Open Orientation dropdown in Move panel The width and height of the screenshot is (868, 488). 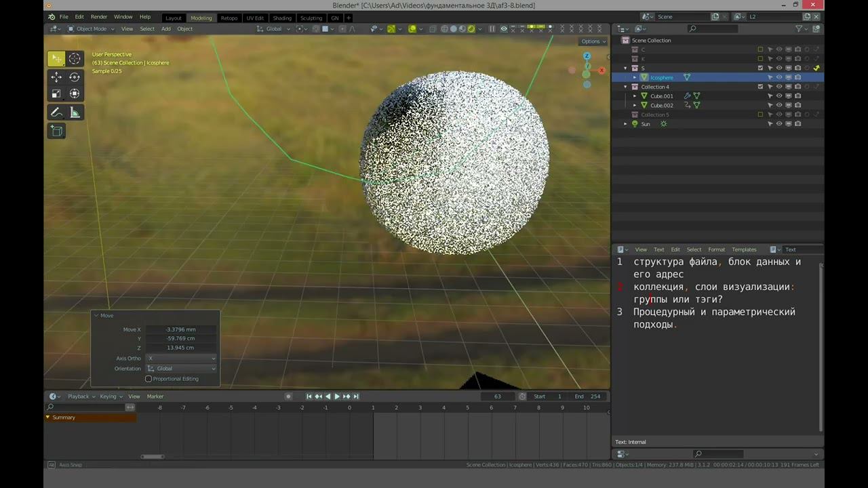pyautogui.click(x=181, y=369)
